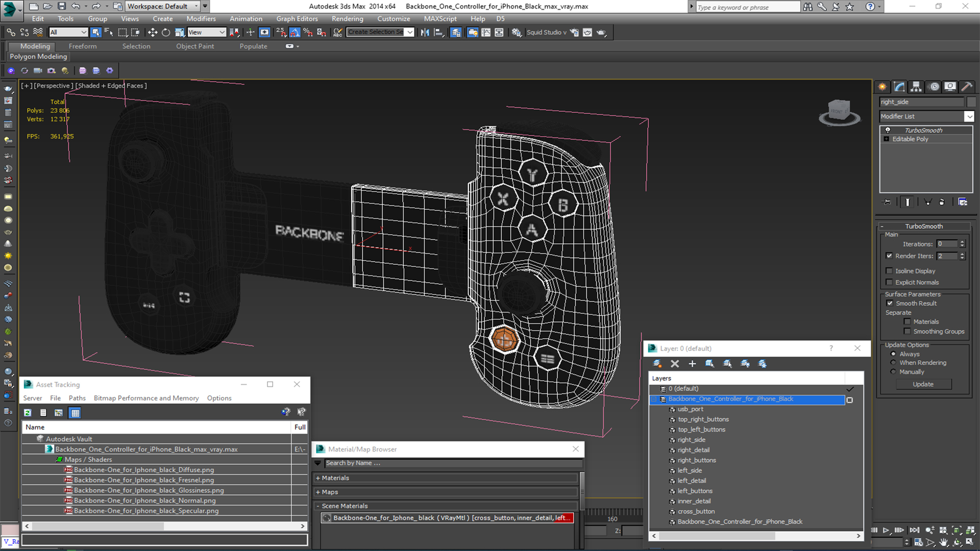Toggle the Smooth Result checkbox
Screen dimensions: 980x551
890,303
